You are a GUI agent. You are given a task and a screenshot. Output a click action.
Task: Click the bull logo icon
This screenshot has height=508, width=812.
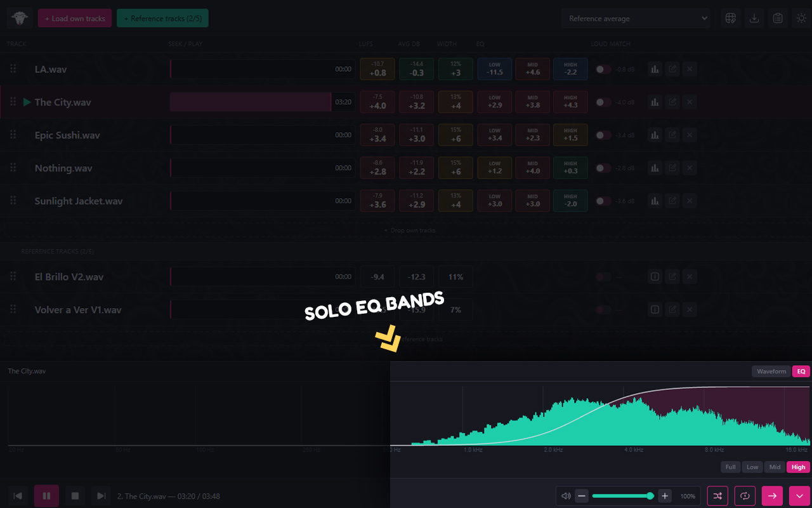20,18
